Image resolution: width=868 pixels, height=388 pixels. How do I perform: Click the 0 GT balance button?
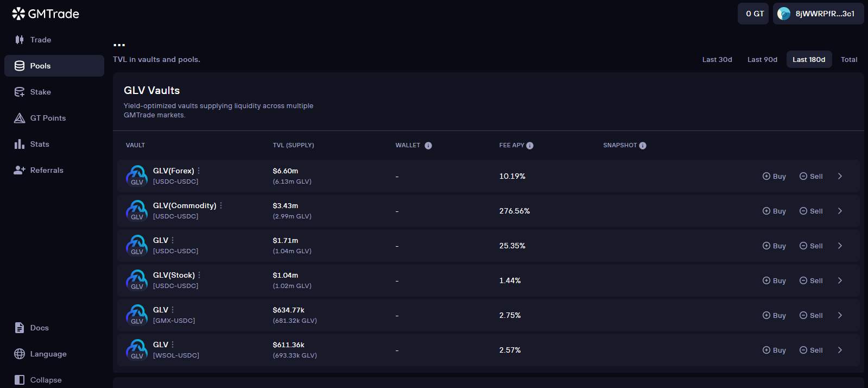(753, 14)
